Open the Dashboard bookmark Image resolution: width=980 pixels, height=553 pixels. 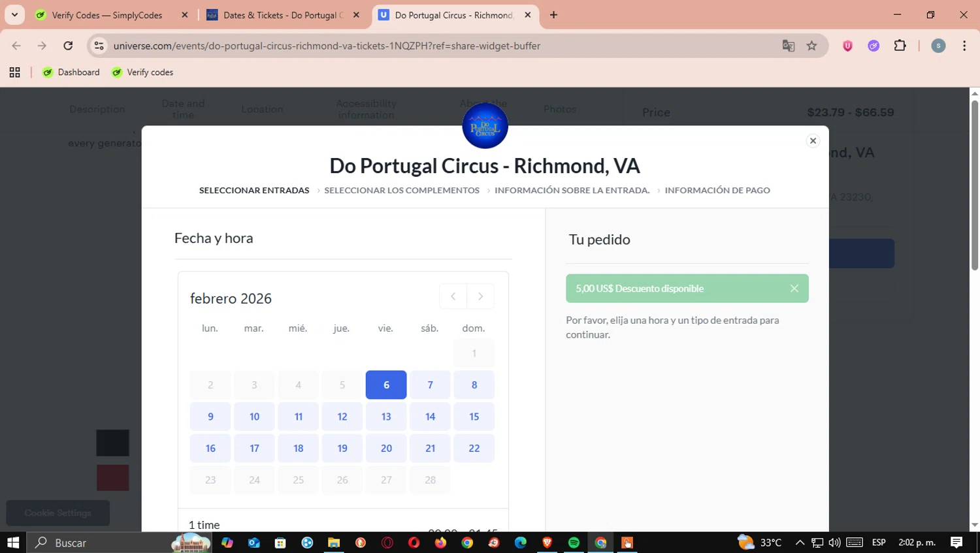click(x=71, y=72)
